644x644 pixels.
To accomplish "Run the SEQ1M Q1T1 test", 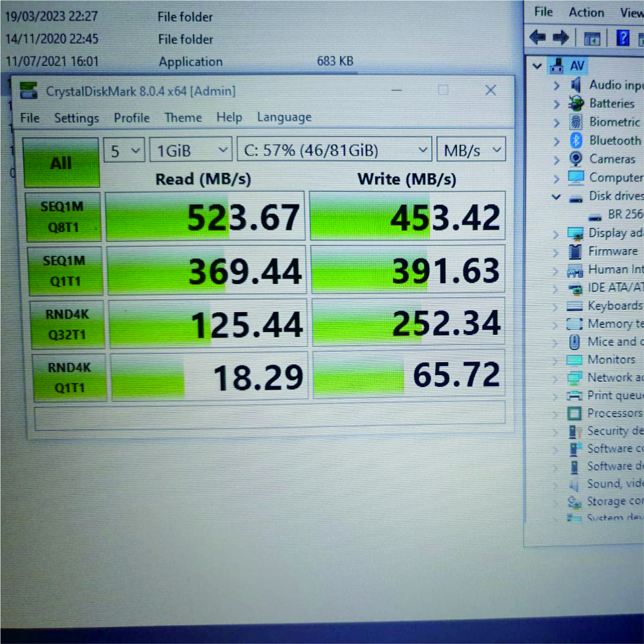I will 65,271.
